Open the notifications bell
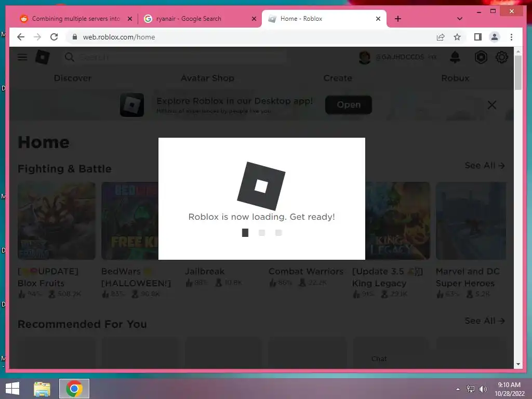 455,57
